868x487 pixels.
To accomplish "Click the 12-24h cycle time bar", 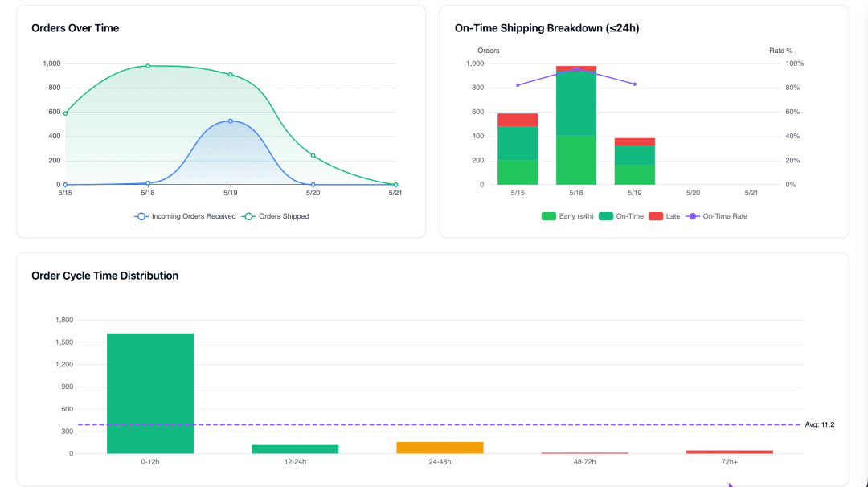I will pos(295,449).
